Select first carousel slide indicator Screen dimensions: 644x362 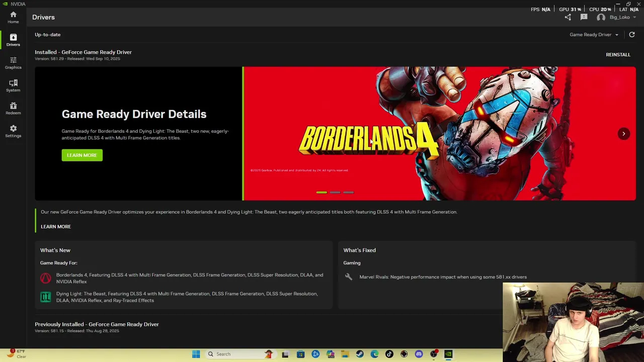pos(321,192)
